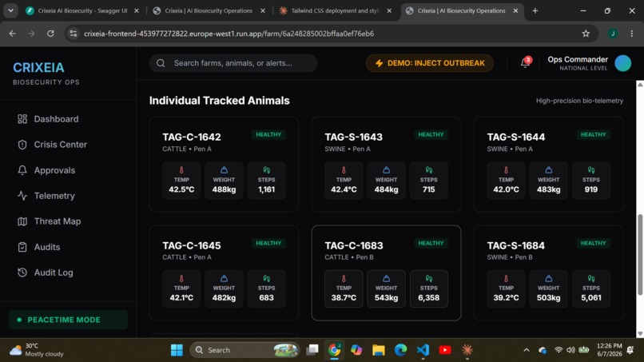Screen dimensions: 644x362
Task: Switch to second Crixeia AI Biosecurity Operations tab
Action: [461, 10]
